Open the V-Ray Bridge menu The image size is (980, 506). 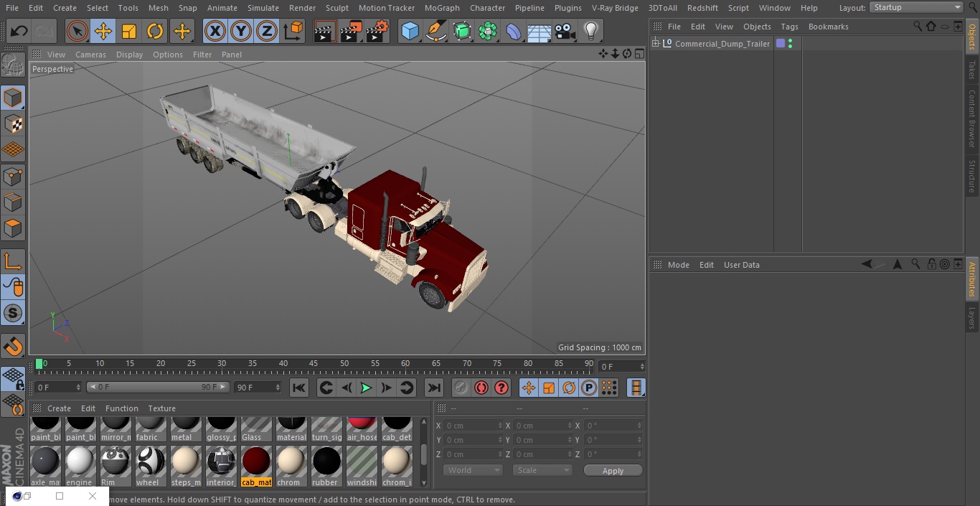(x=615, y=8)
